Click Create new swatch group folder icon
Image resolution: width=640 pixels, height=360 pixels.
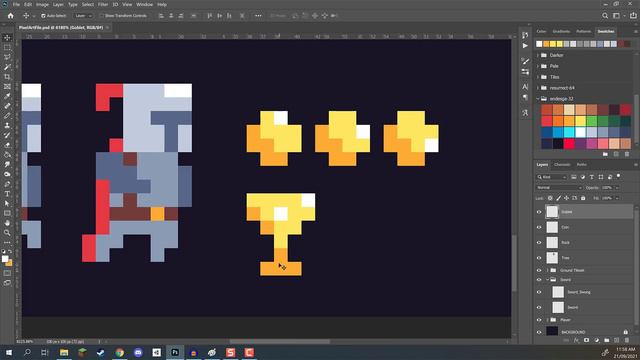coord(605,154)
